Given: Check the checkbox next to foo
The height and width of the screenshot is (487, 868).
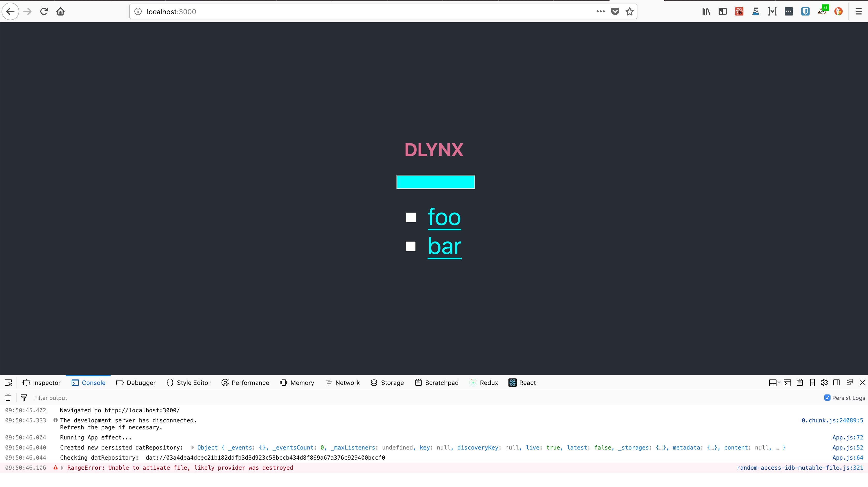Looking at the screenshot, I should tap(410, 217).
